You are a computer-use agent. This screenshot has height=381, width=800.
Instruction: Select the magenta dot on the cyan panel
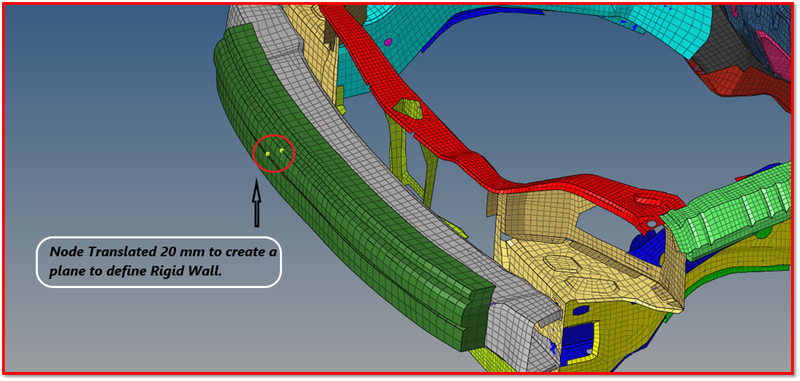tap(389, 41)
